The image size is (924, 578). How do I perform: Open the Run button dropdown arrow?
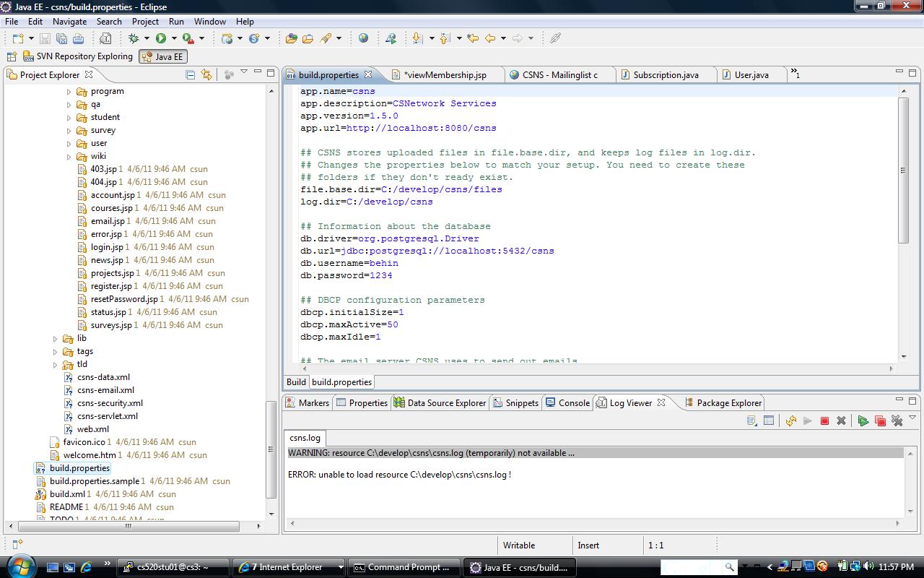[174, 38]
